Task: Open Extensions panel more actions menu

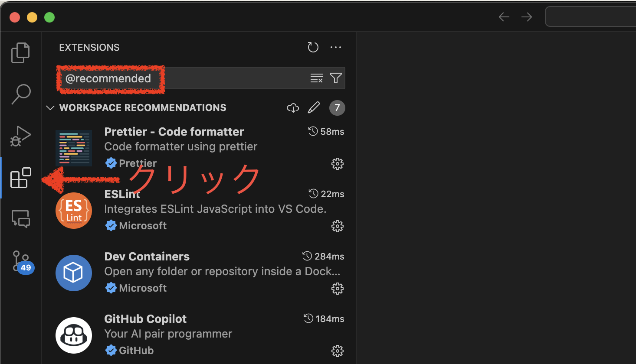Action: click(336, 47)
